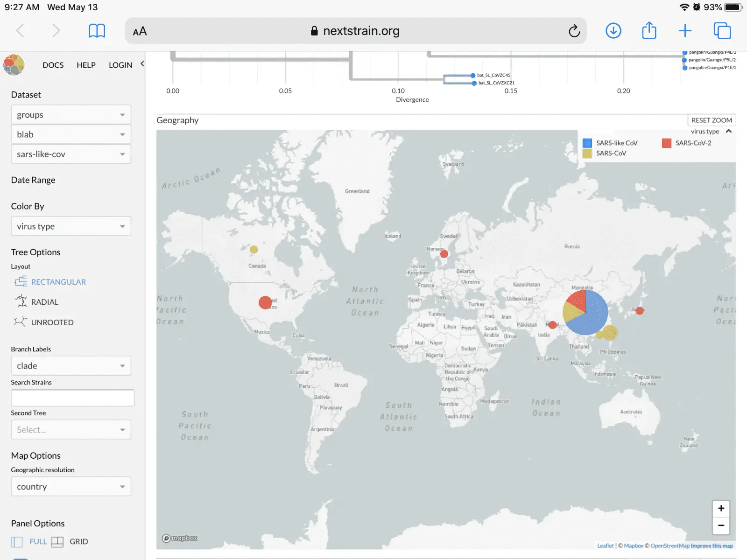Reload the page with refresh icon

pyautogui.click(x=574, y=31)
